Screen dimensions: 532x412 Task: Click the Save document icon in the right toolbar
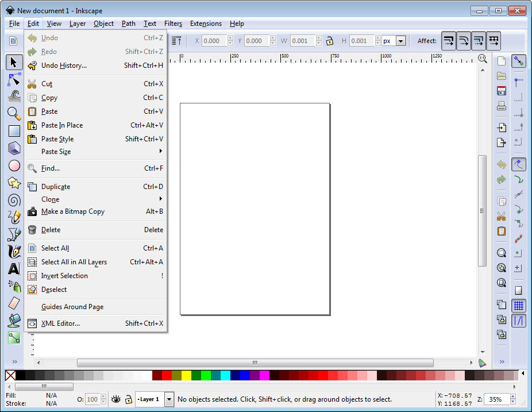pyautogui.click(x=501, y=91)
